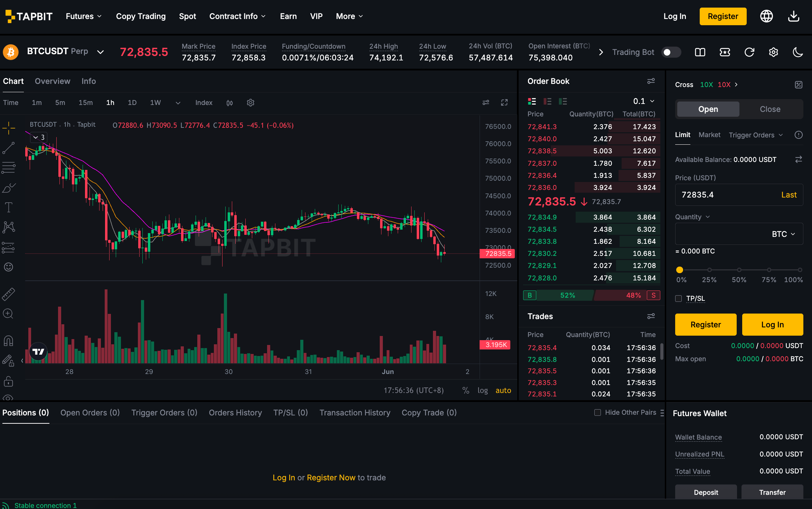Show only sell orders in order book
812x509 pixels.
(x=547, y=101)
